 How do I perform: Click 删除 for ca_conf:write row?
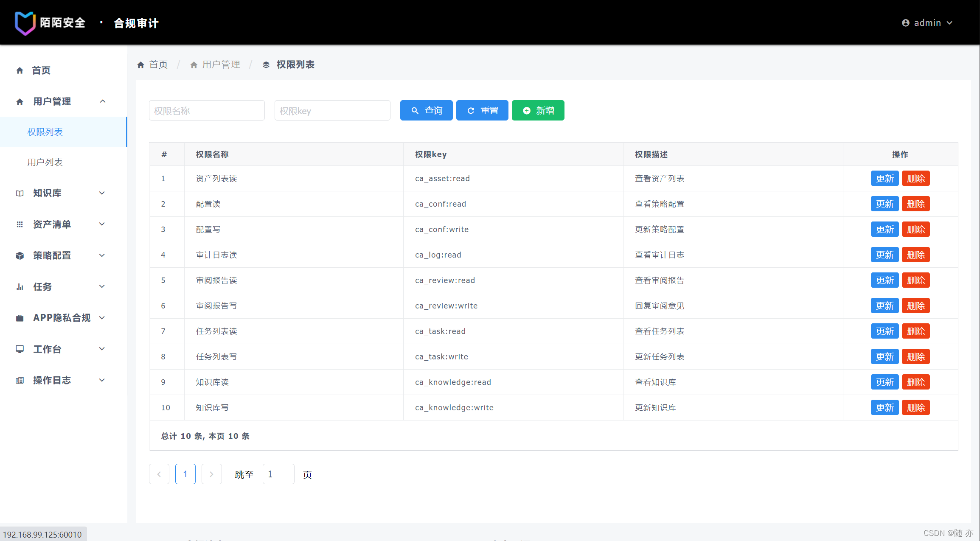click(x=915, y=230)
